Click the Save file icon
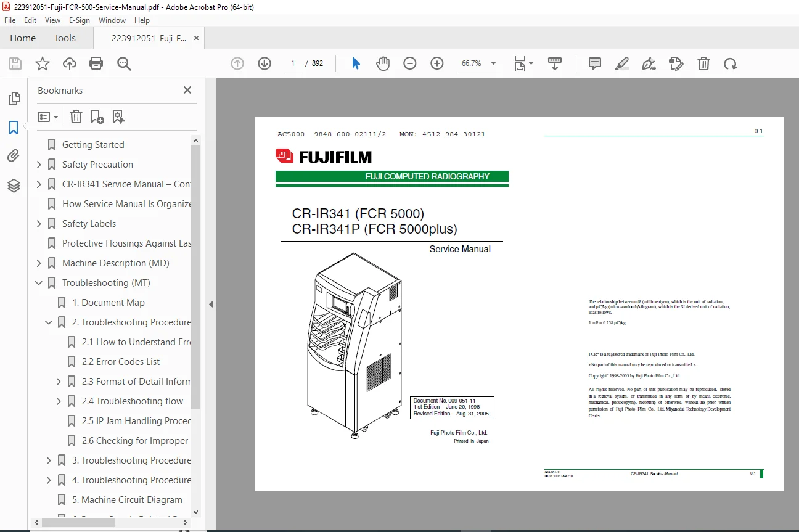This screenshot has width=799, height=532. [15, 63]
